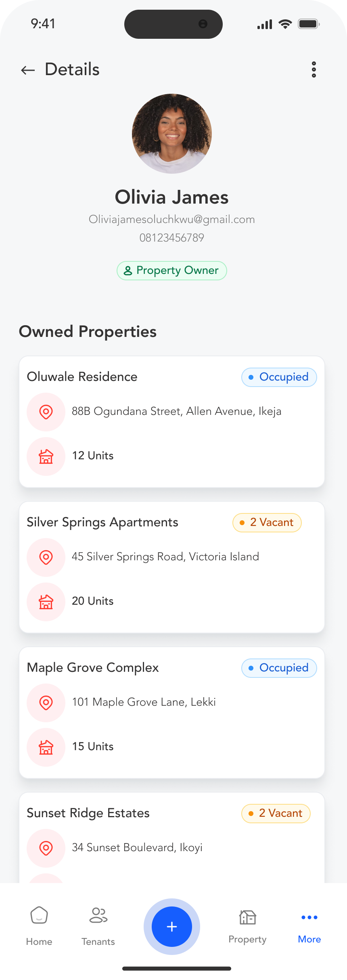This screenshot has width=347, height=980.
Task: Tap 2 Vacant tag on Sunset Ridge Estates
Action: pyautogui.click(x=276, y=814)
